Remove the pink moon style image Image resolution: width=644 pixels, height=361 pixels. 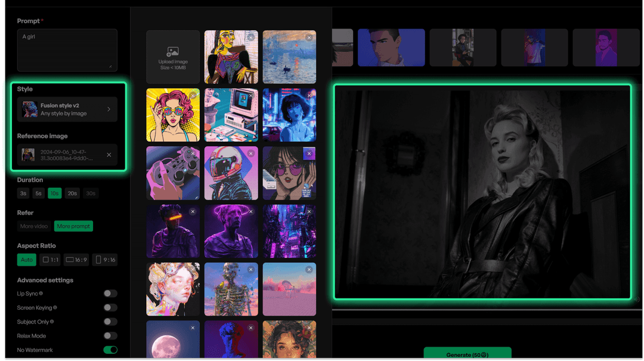[x=193, y=328]
